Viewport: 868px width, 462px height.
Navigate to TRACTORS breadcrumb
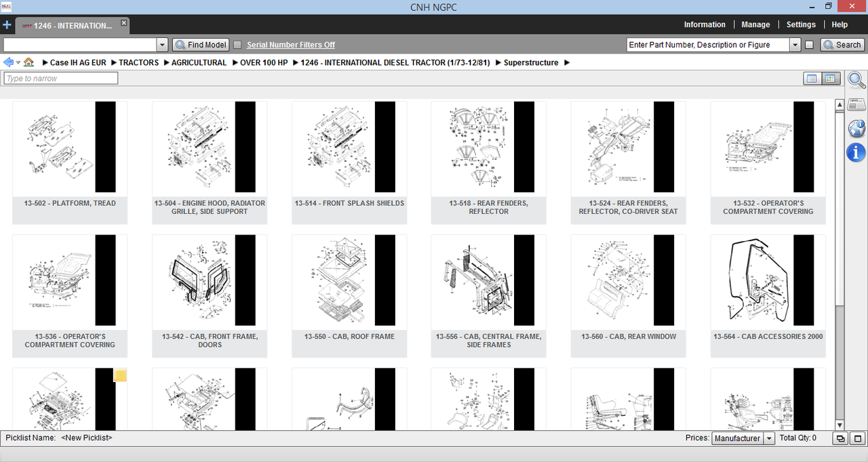click(x=139, y=62)
